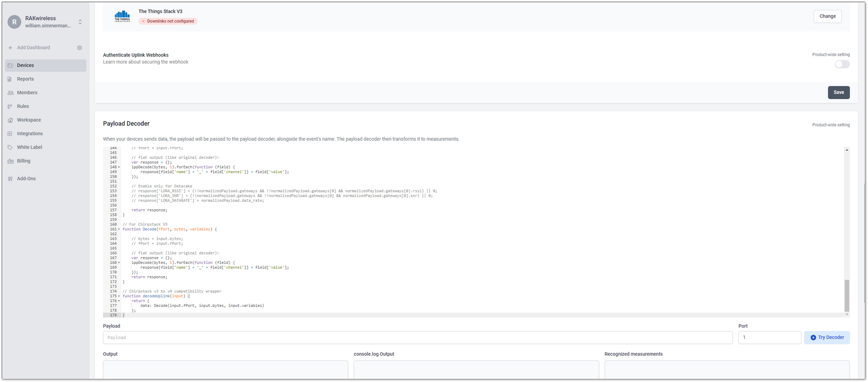Select the Rules icon in the sidebar
This screenshot has width=868, height=382.
10,106
